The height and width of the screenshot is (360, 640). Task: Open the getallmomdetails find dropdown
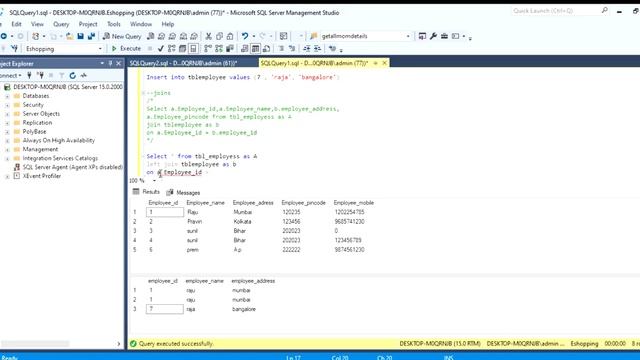tap(408, 36)
